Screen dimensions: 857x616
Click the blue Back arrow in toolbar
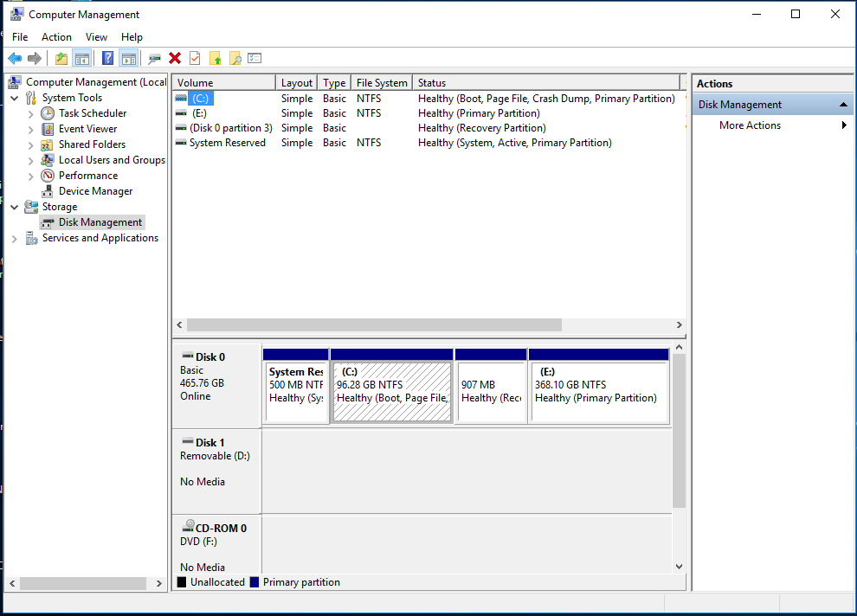(15, 59)
